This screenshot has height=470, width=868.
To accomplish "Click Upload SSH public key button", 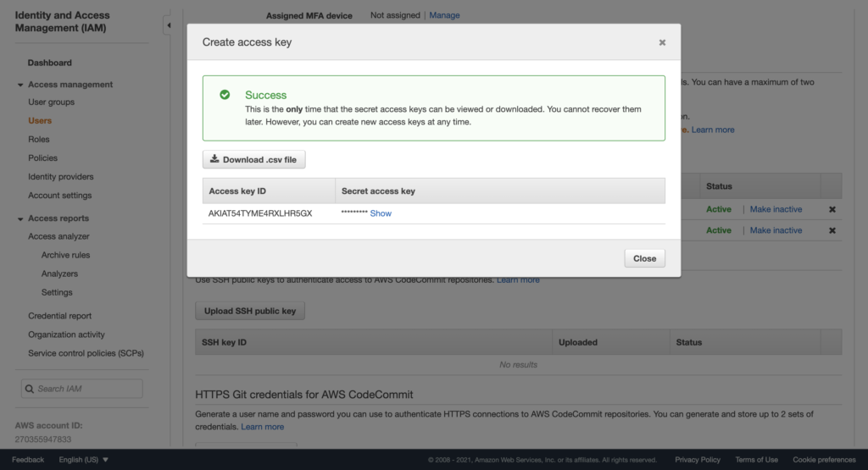I will 250,311.
